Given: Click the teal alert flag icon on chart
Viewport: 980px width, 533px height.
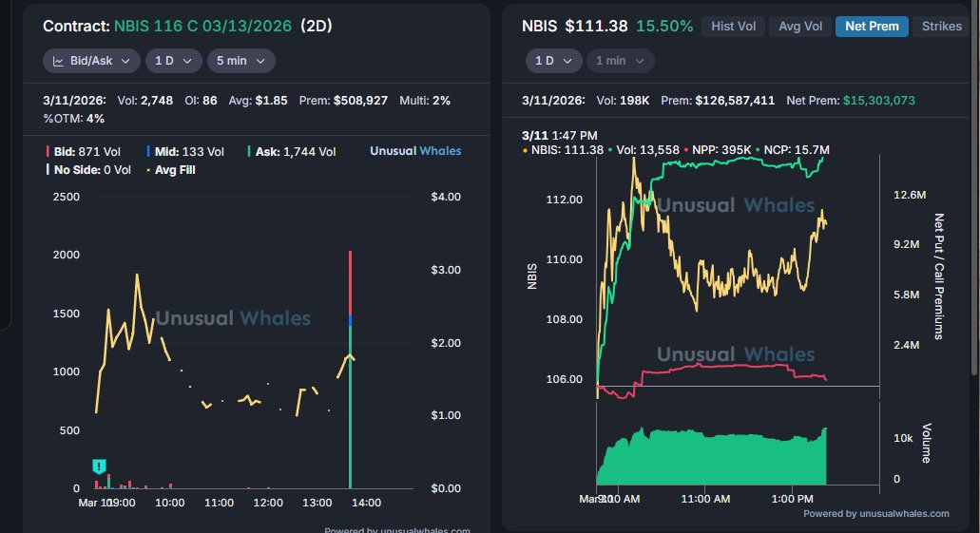Looking at the screenshot, I should 99,466.
